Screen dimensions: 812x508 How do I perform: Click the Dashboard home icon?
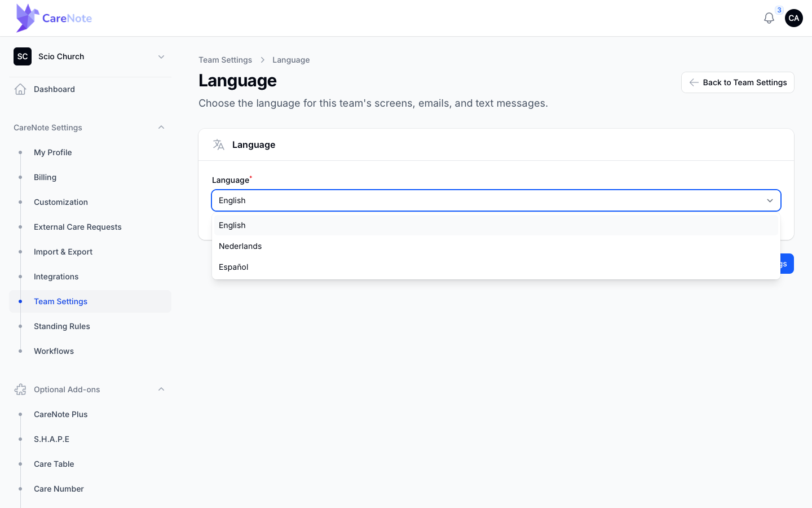(20, 89)
